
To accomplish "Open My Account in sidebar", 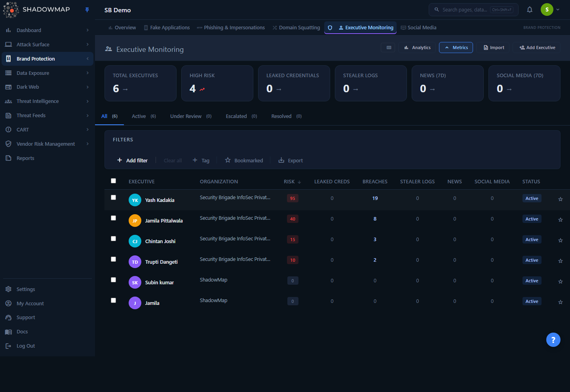I will [47, 303].
